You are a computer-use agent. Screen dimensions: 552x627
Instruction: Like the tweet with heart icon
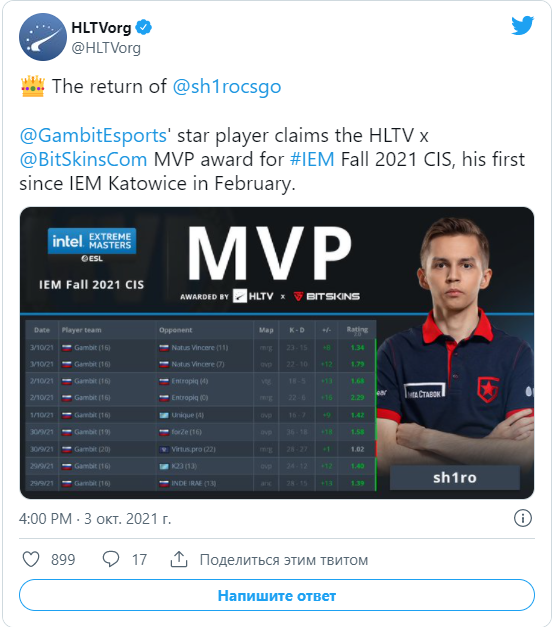point(31,559)
